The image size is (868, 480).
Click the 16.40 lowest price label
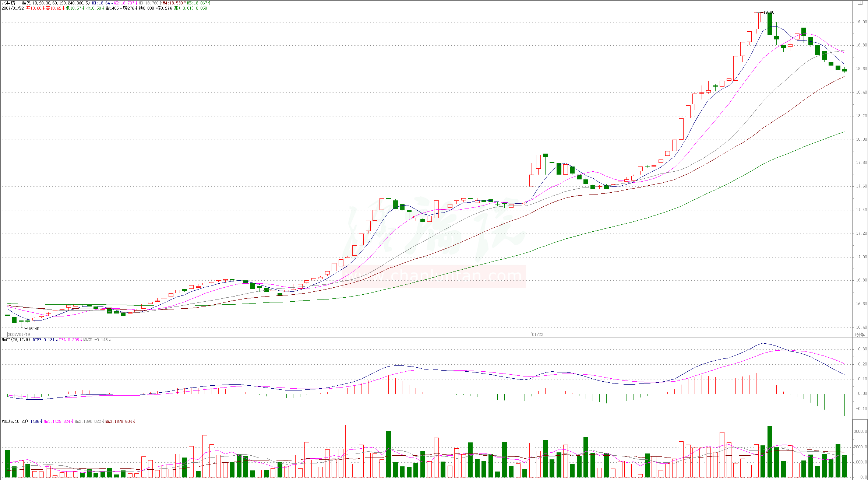33,329
